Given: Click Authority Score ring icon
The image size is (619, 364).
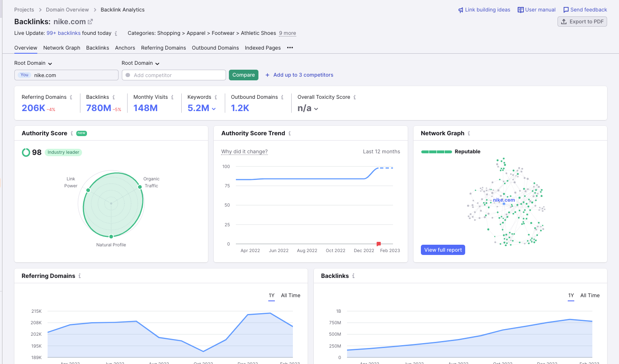Looking at the screenshot, I should click(x=26, y=152).
